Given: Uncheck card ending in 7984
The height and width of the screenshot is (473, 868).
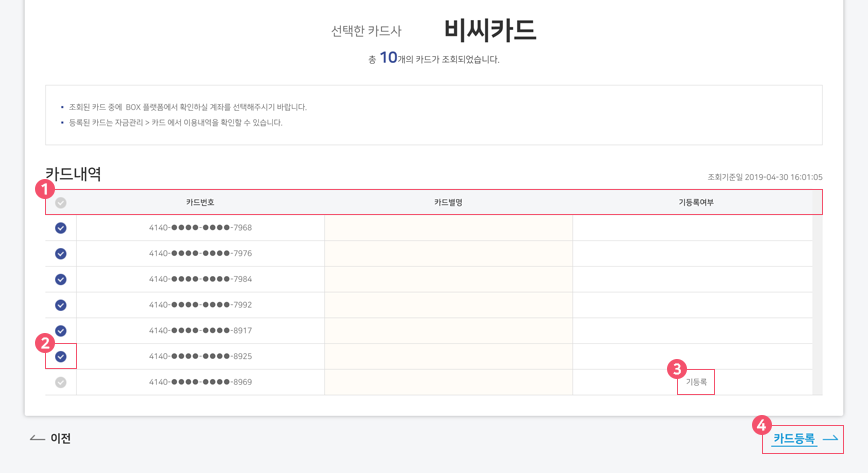Looking at the screenshot, I should 61,279.
